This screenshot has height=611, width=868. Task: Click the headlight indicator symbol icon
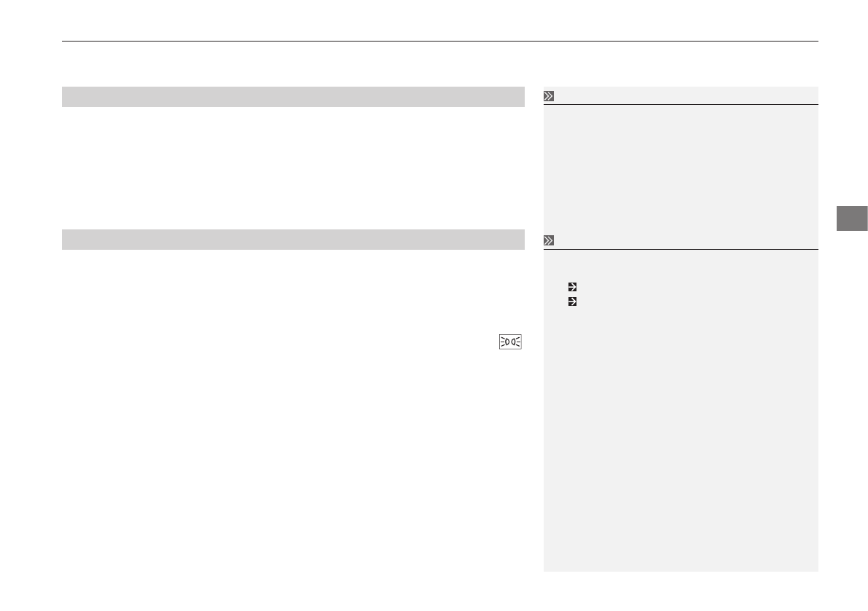click(x=511, y=342)
